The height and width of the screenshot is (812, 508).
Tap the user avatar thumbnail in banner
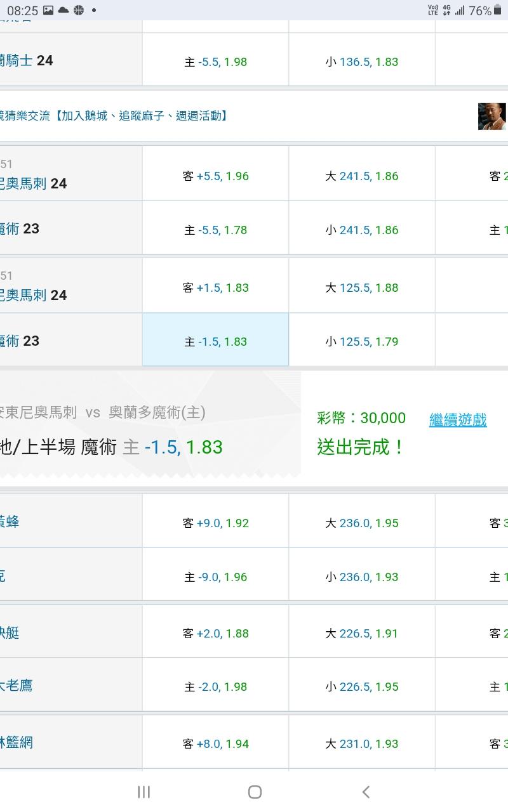pos(492,116)
